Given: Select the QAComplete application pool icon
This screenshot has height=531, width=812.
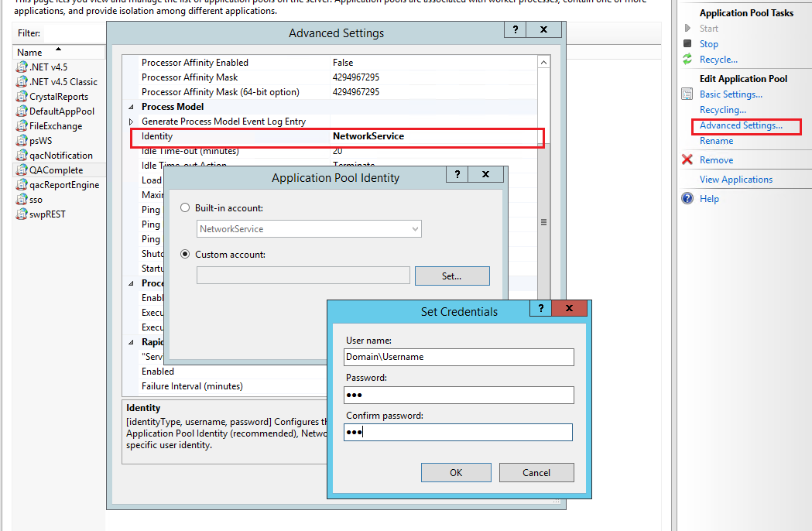Looking at the screenshot, I should point(19,170).
